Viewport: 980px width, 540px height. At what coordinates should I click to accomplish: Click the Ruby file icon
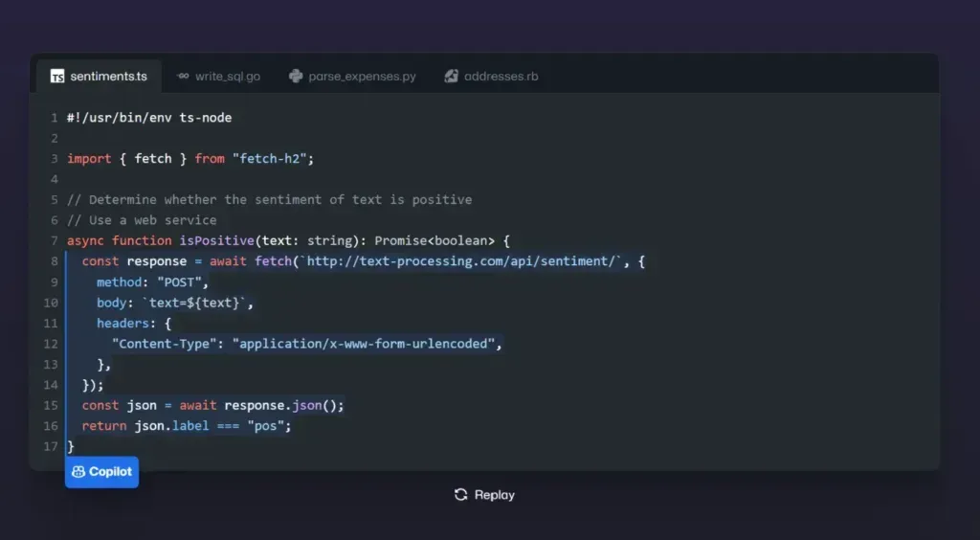(452, 77)
